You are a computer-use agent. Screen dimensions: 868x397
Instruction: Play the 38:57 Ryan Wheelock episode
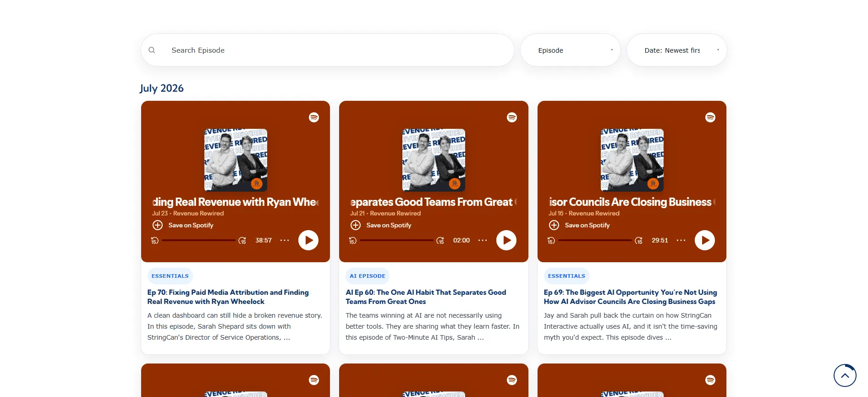[308, 240]
